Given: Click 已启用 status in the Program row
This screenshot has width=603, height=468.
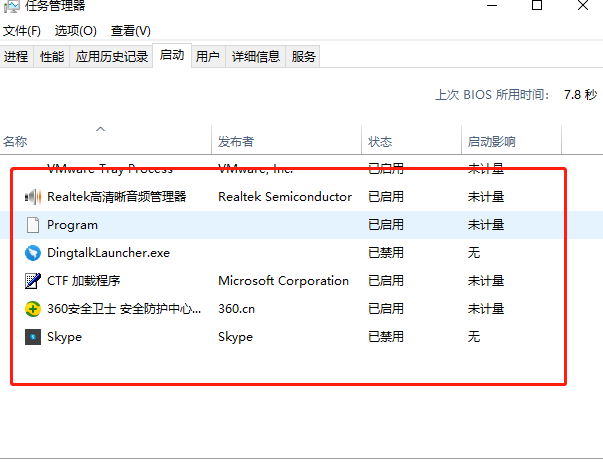Looking at the screenshot, I should coord(386,225).
